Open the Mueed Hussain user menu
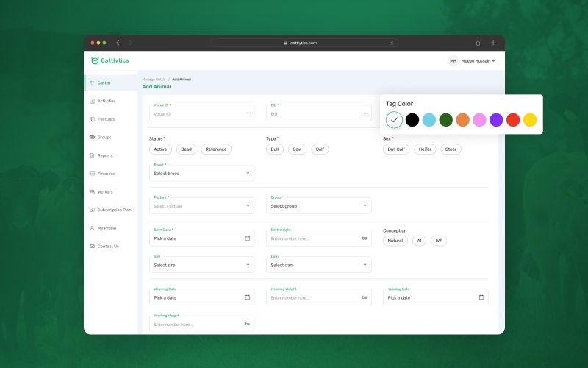This screenshot has height=368, width=588. [x=472, y=60]
